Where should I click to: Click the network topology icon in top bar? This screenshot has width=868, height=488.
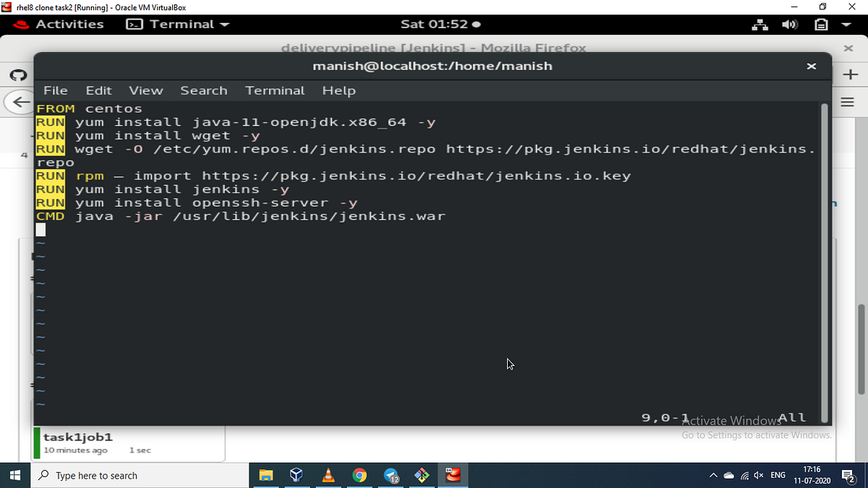point(759,24)
